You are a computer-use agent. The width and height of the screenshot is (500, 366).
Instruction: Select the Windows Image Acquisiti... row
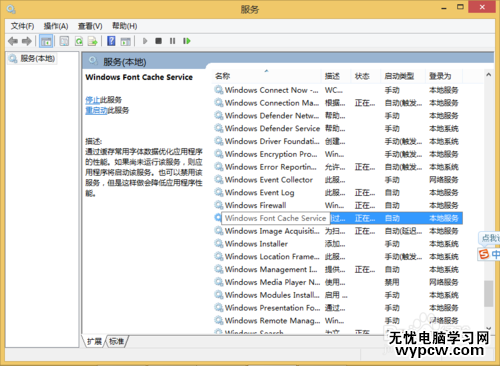[337, 231]
